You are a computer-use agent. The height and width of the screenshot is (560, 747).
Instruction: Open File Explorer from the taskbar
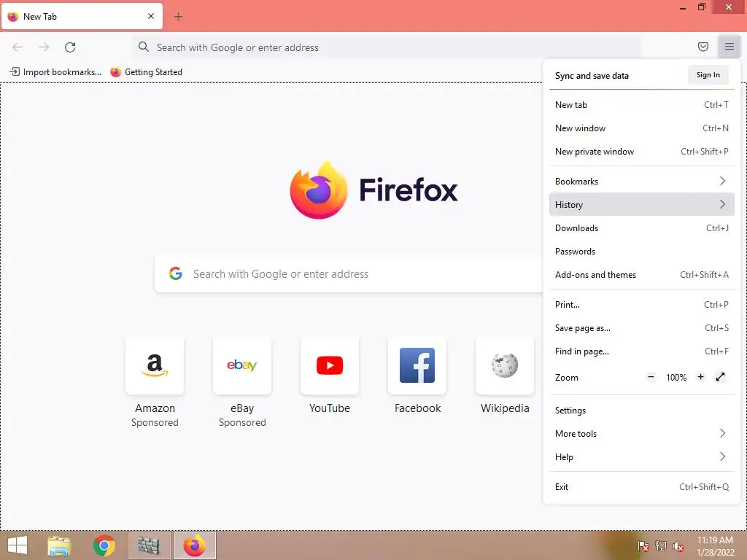[59, 545]
